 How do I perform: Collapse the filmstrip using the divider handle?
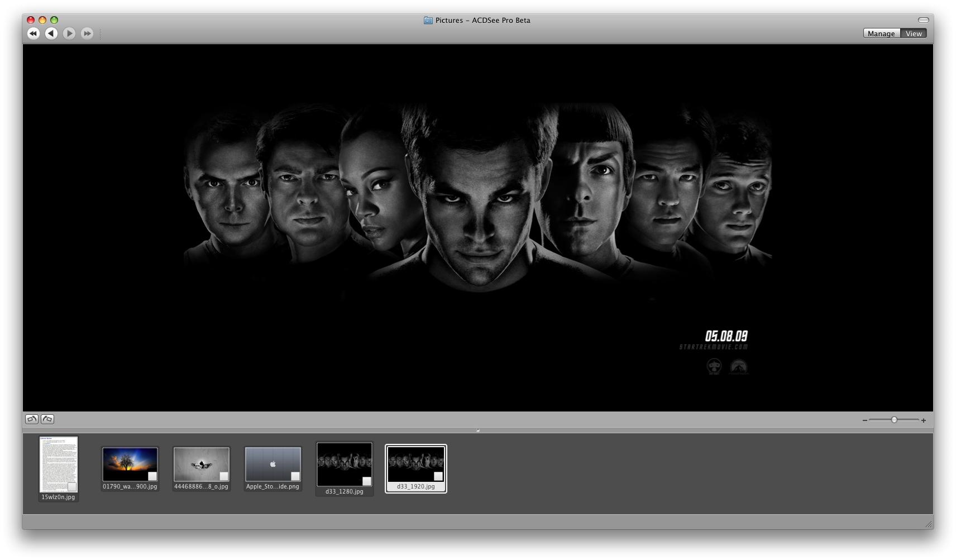pos(477,430)
